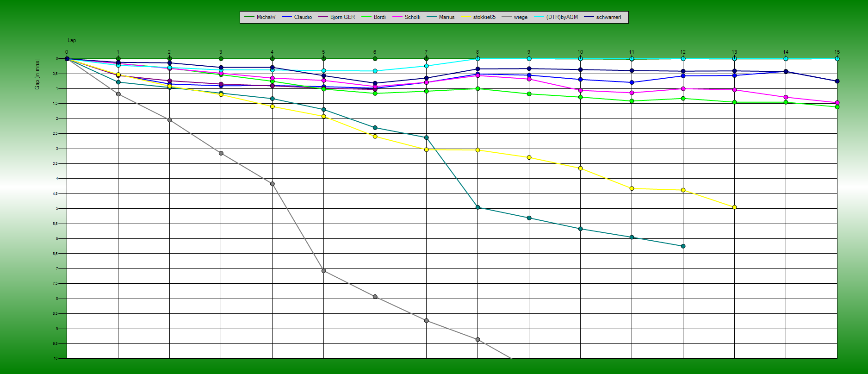Image resolution: width=868 pixels, height=374 pixels.
Task: Click the Gap [in mins] axis title
Action: pos(37,74)
